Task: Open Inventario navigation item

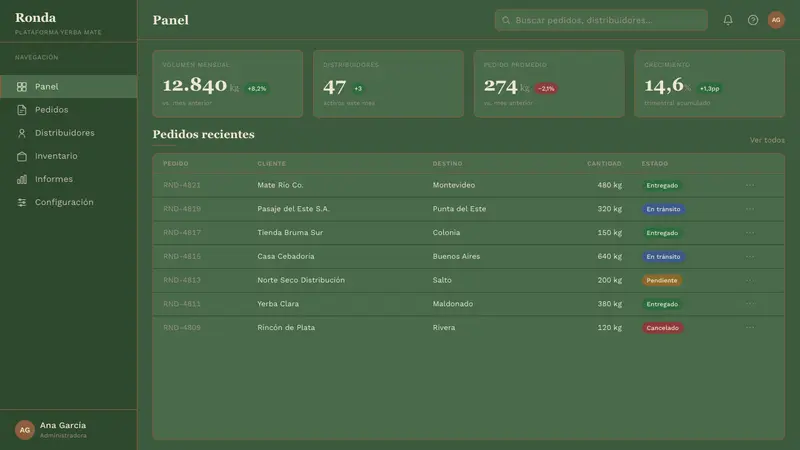Action: [68, 156]
